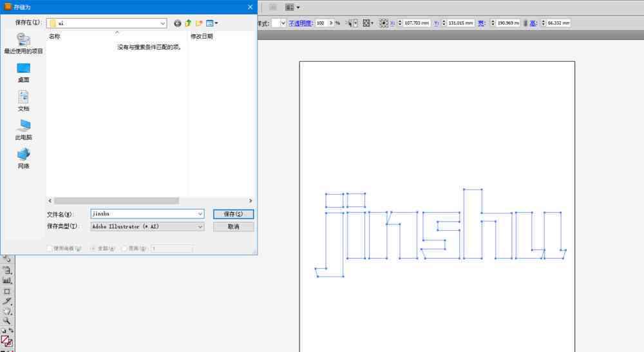The image size is (644, 352).
Task: Swap fill and stroke colors icon
Action: (x=11, y=331)
